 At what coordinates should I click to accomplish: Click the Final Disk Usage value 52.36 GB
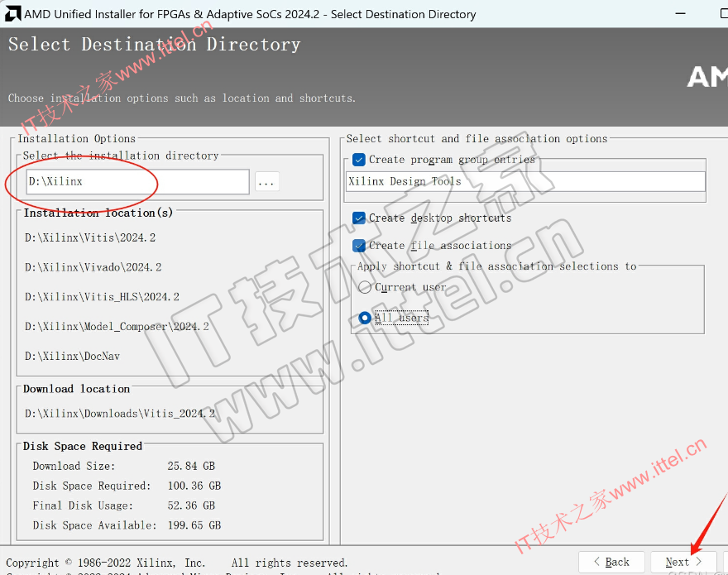pos(191,506)
